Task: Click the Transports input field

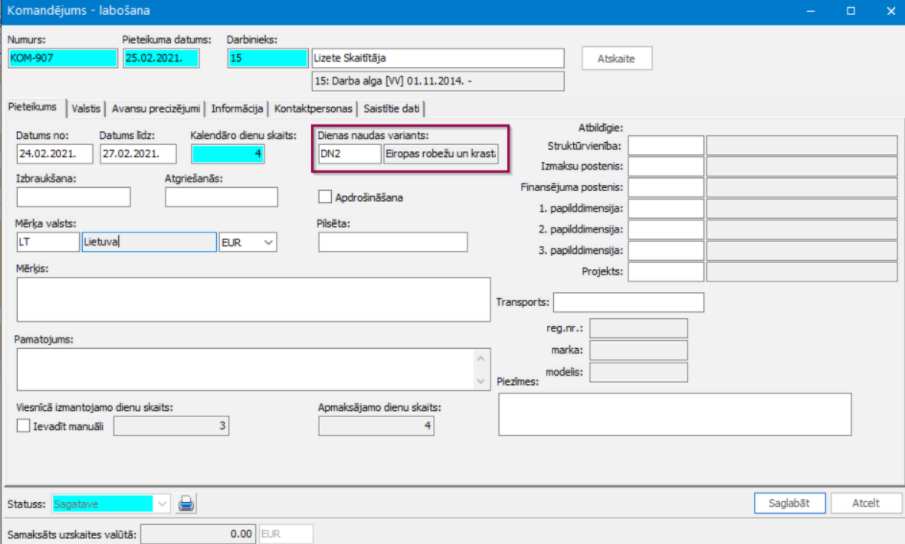Action: tap(629, 302)
